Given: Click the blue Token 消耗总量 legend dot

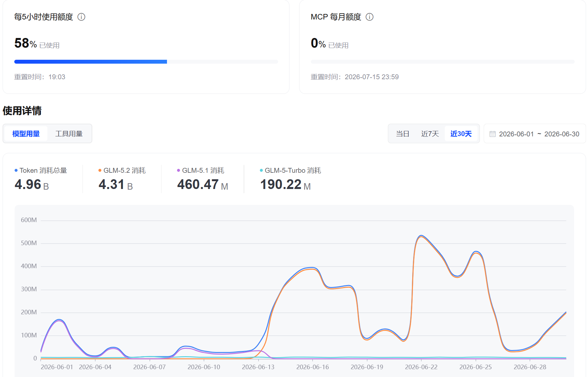Looking at the screenshot, I should 16,170.
